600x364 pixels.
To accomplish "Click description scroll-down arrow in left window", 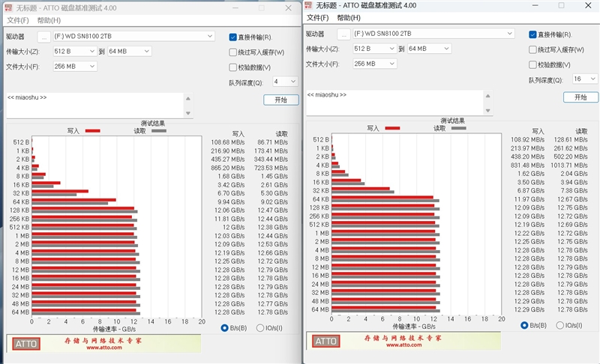I will tap(188, 113).
